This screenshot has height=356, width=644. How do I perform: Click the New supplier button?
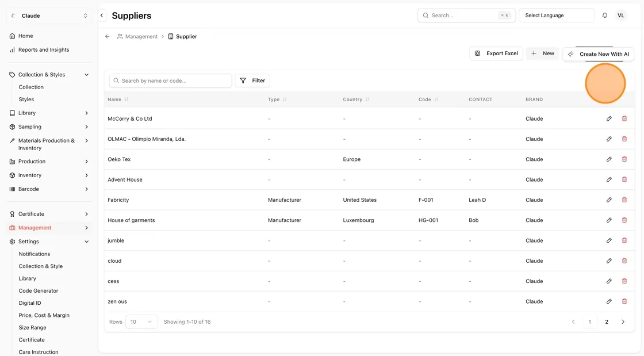pyautogui.click(x=543, y=53)
